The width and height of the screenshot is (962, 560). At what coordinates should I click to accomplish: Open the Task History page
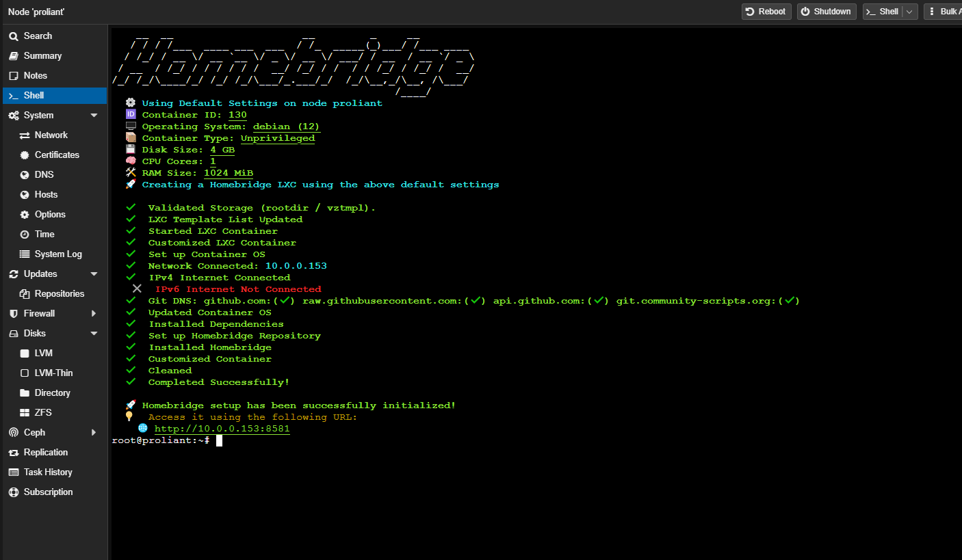point(48,472)
